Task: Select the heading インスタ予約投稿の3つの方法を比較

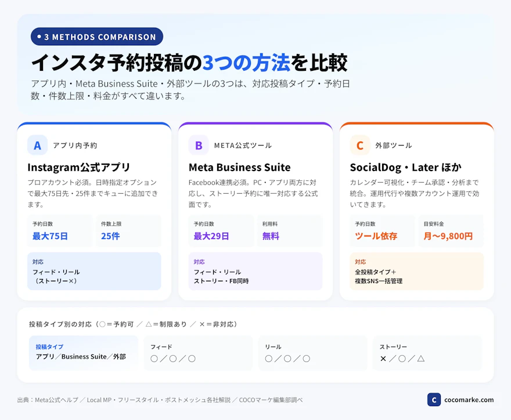Action: (x=189, y=63)
